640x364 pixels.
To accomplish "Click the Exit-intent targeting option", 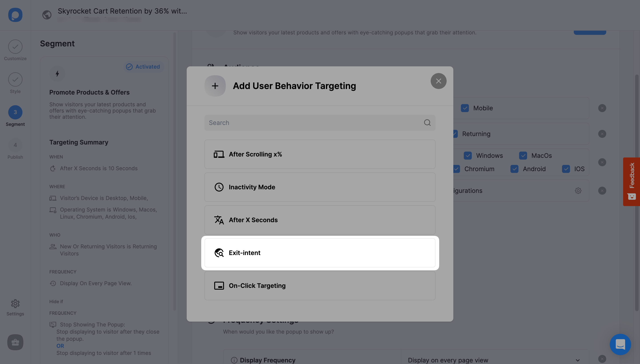I will click(x=320, y=253).
